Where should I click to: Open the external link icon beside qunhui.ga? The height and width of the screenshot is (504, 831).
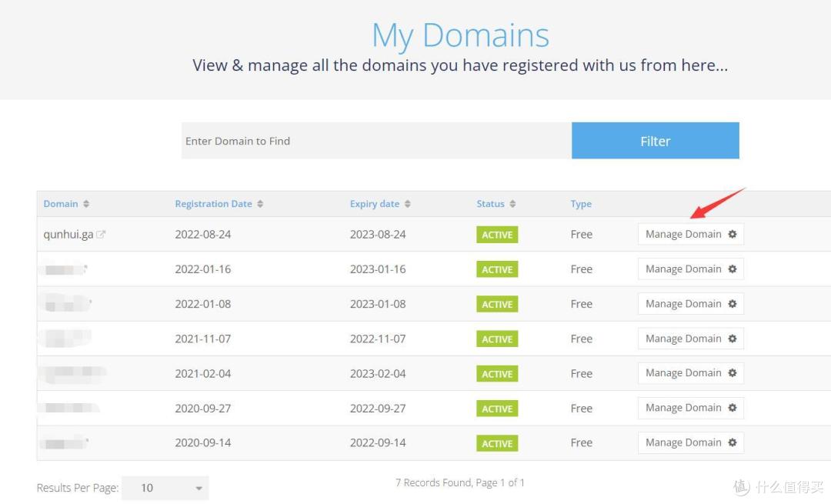coord(101,235)
